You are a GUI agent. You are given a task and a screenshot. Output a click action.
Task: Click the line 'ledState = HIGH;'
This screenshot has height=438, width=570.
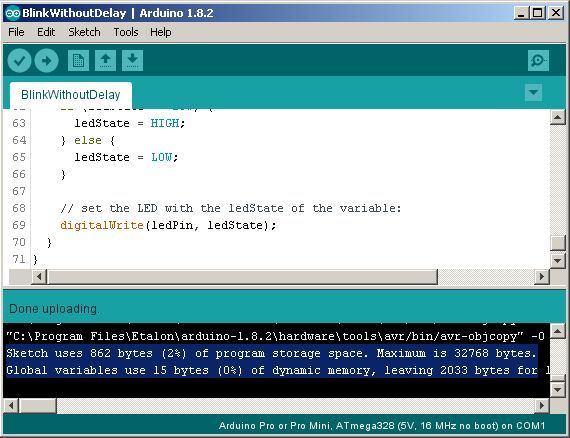coord(130,124)
